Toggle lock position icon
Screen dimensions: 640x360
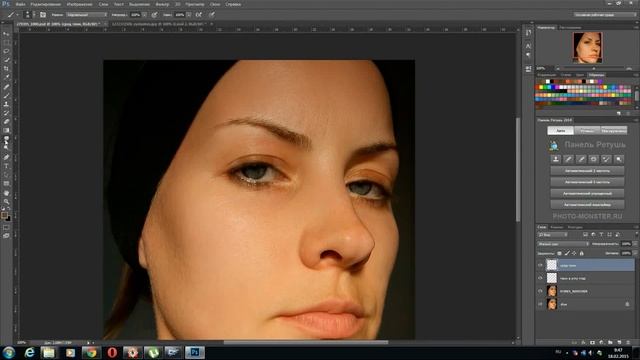(x=574, y=253)
